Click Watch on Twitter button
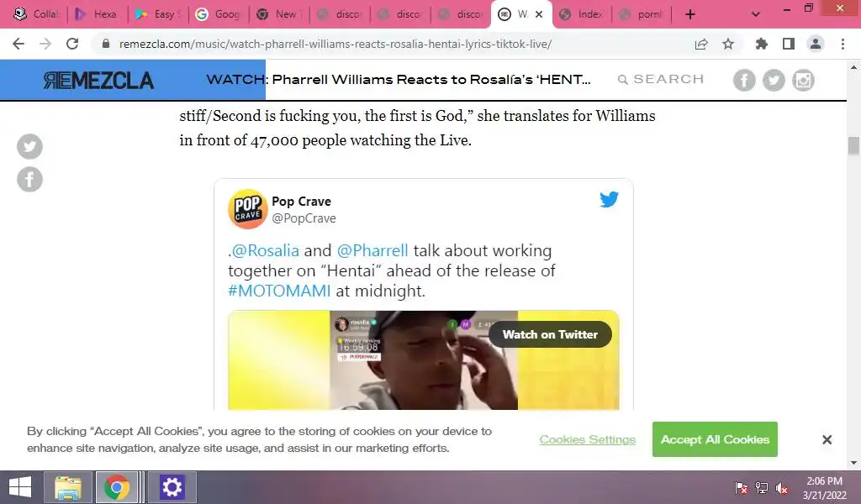Image resolution: width=861 pixels, height=504 pixels. [550, 334]
